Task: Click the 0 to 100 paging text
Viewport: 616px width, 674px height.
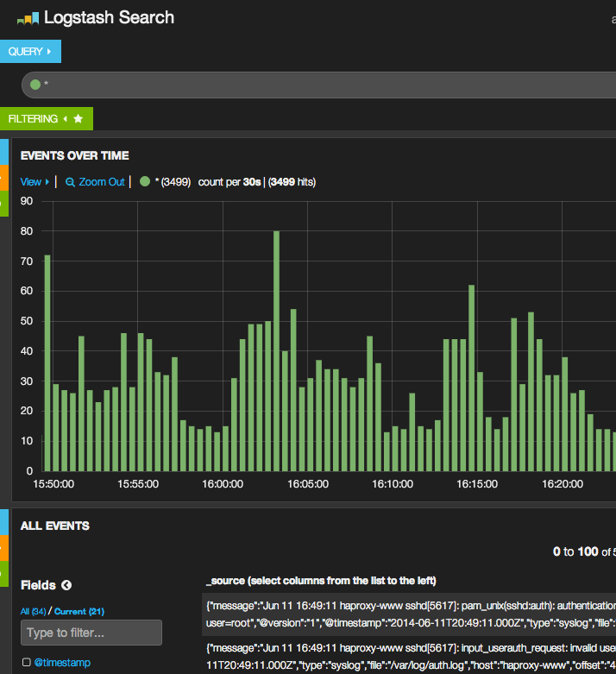Action: point(575,551)
